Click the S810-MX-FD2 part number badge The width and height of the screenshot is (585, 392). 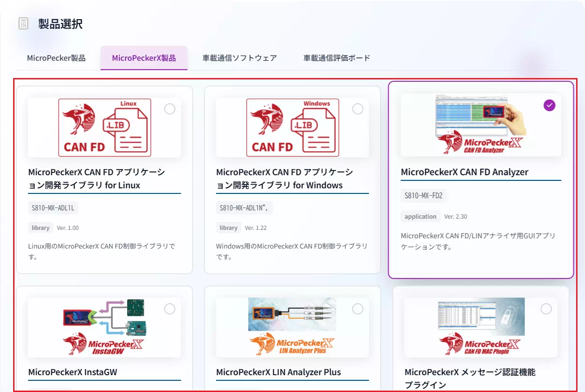(x=424, y=196)
